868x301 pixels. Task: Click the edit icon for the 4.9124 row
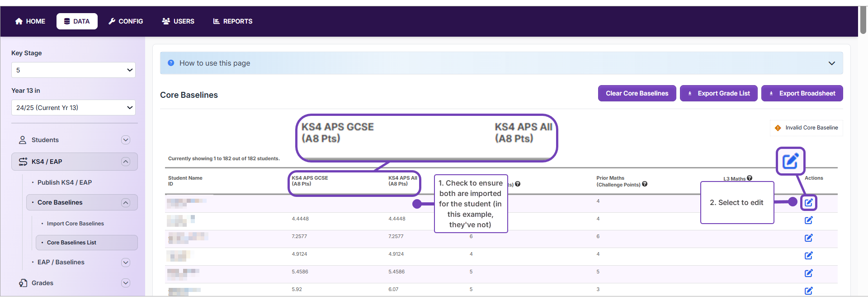pyautogui.click(x=808, y=256)
